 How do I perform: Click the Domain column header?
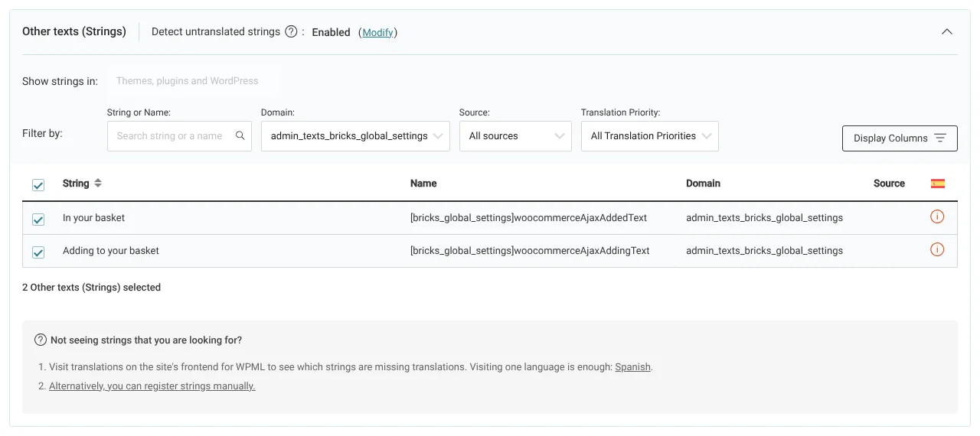(703, 184)
